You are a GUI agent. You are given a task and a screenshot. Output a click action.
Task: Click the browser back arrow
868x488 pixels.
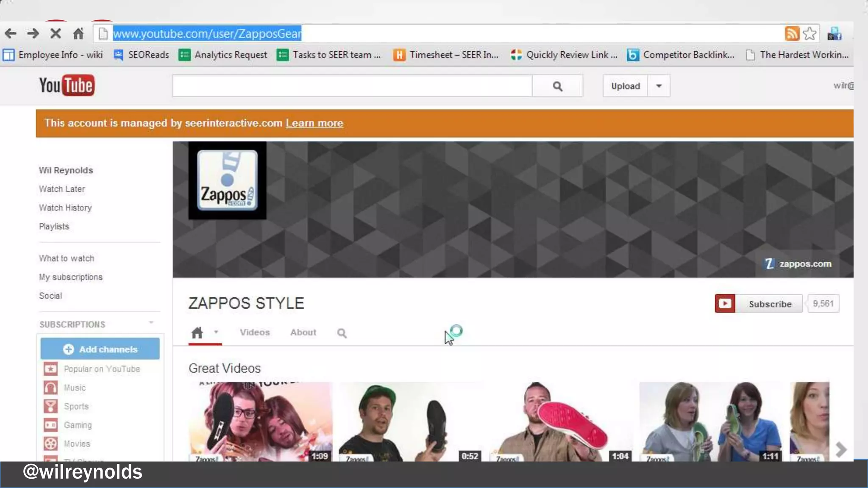[11, 33]
